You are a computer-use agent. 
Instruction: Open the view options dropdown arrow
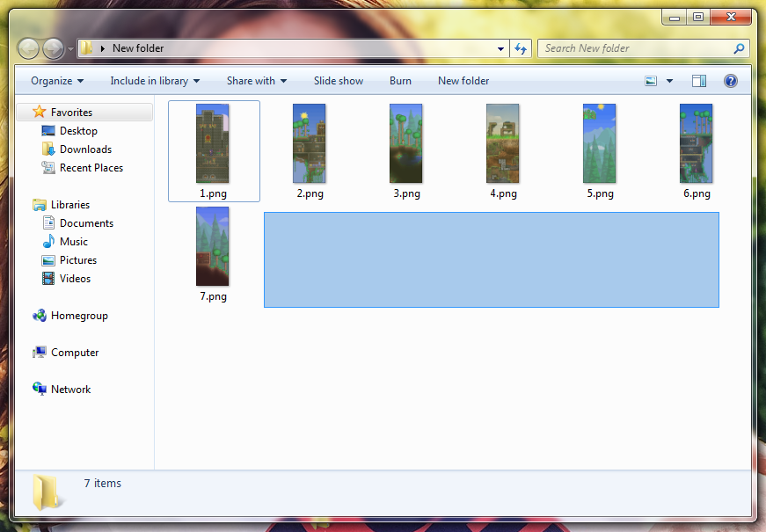point(670,81)
